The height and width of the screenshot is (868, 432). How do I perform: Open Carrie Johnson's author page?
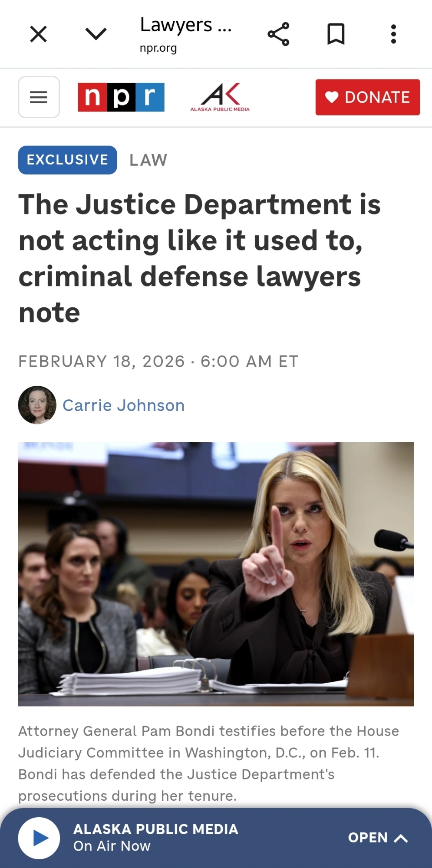coord(124,405)
